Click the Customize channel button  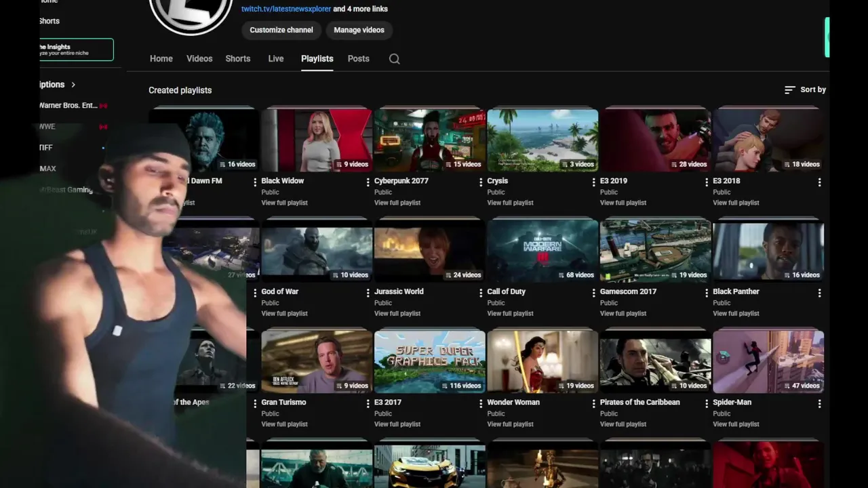coord(281,30)
